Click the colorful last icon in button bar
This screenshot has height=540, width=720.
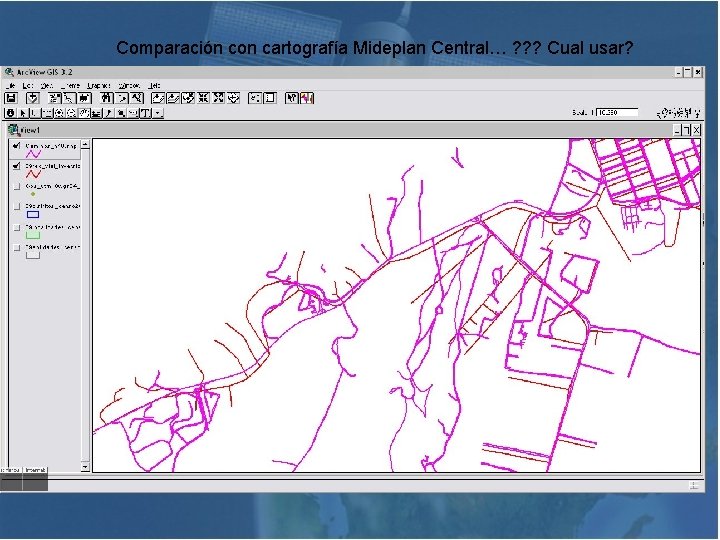click(307, 98)
